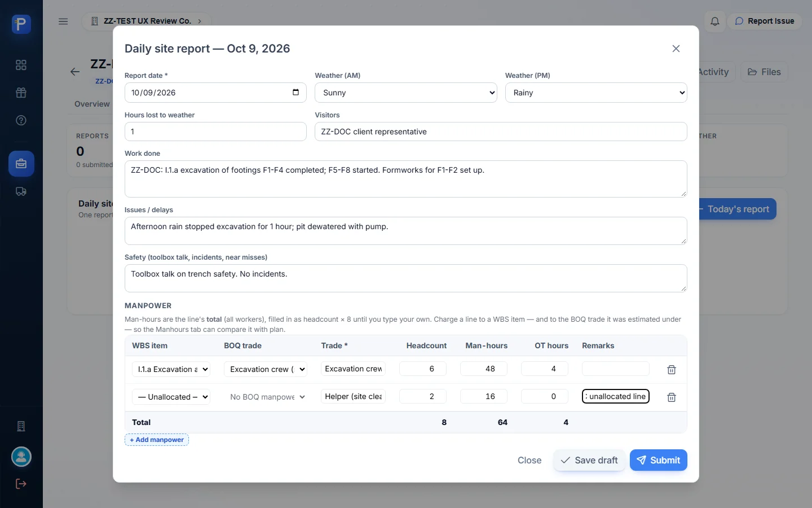
Task: Close the Daily site report dialog
Action: (x=676, y=49)
